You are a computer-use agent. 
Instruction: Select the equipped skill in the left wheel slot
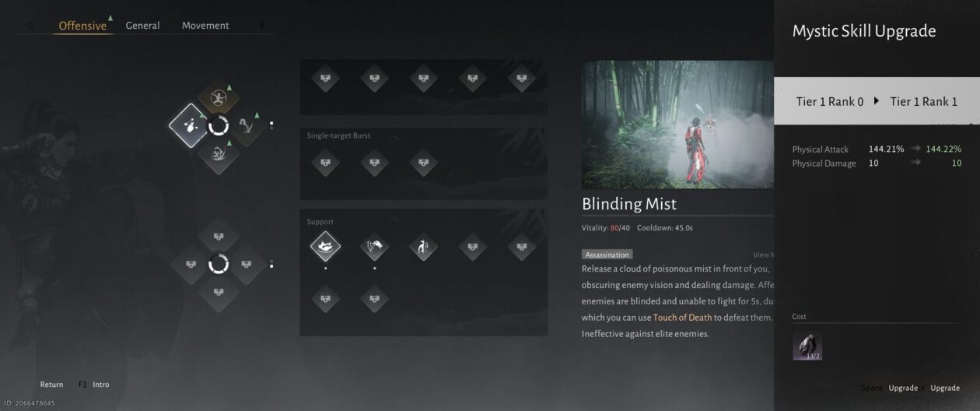coord(189,125)
